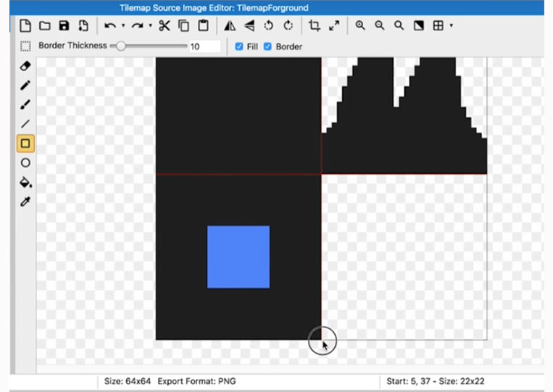Viewport: 553px width, 392px height.
Task: Click the 'Size: 64x64' status text
Action: coord(128,381)
